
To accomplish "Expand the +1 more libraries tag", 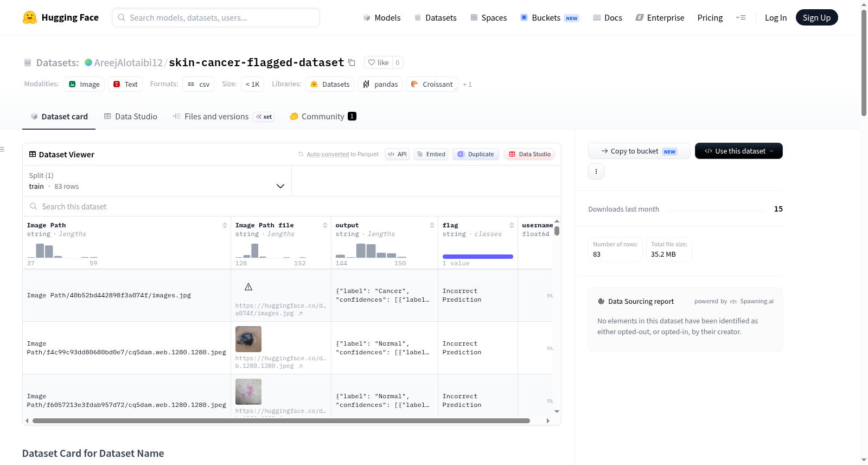I will point(467,85).
